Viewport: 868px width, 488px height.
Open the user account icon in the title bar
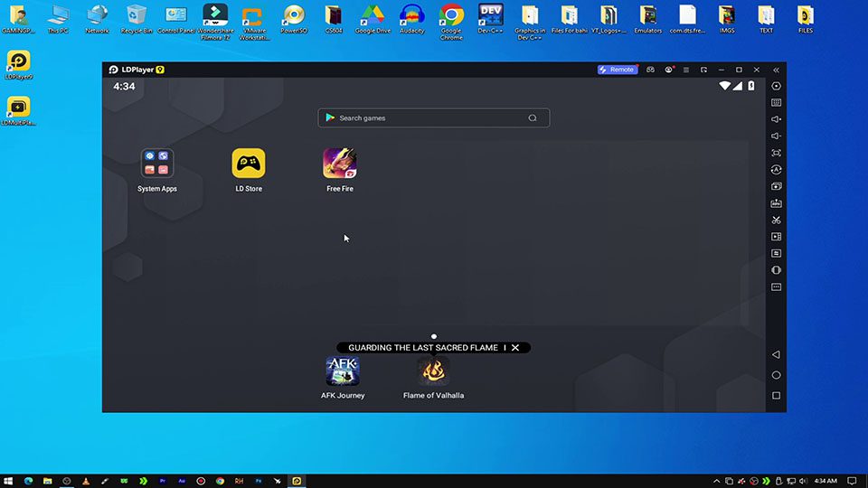[x=669, y=70]
